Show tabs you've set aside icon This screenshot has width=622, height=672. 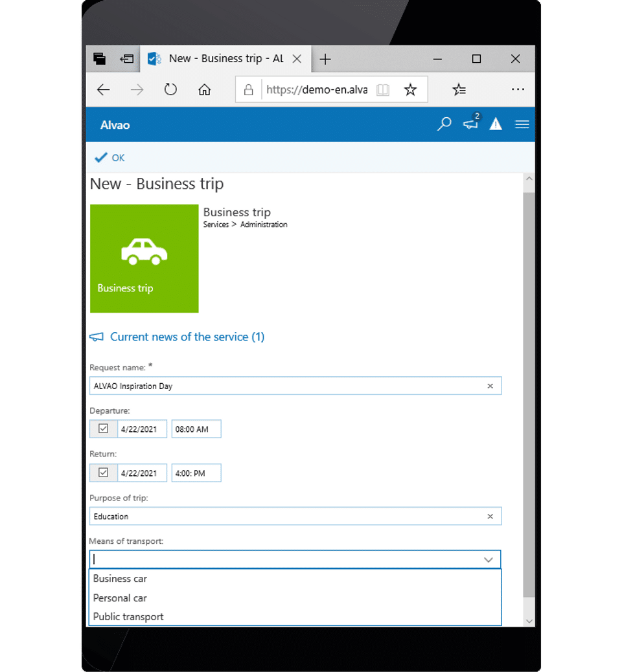point(100,59)
